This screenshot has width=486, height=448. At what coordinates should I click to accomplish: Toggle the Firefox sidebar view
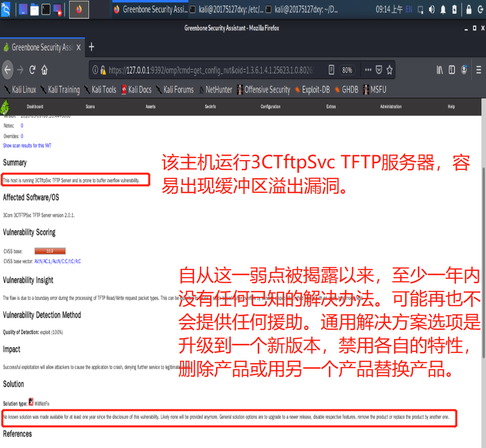point(451,70)
